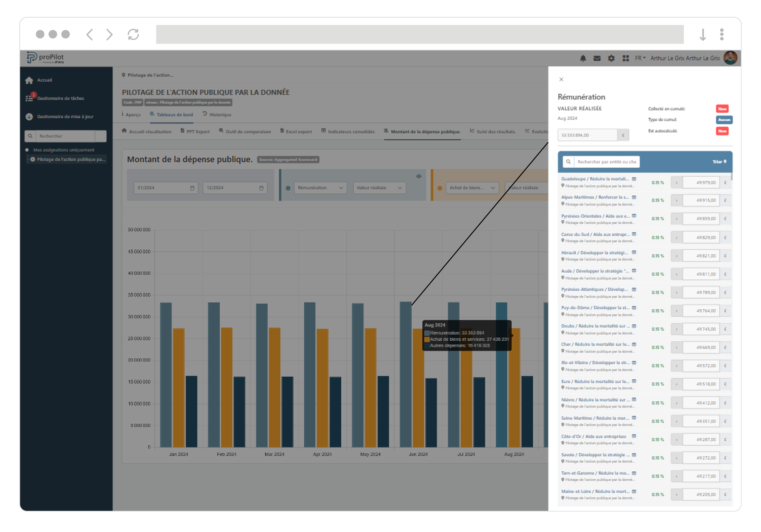Screen dimensions: 761x532
Task: Open the Guadeloupe / Réduire la mortali... link
Action: 595,179
